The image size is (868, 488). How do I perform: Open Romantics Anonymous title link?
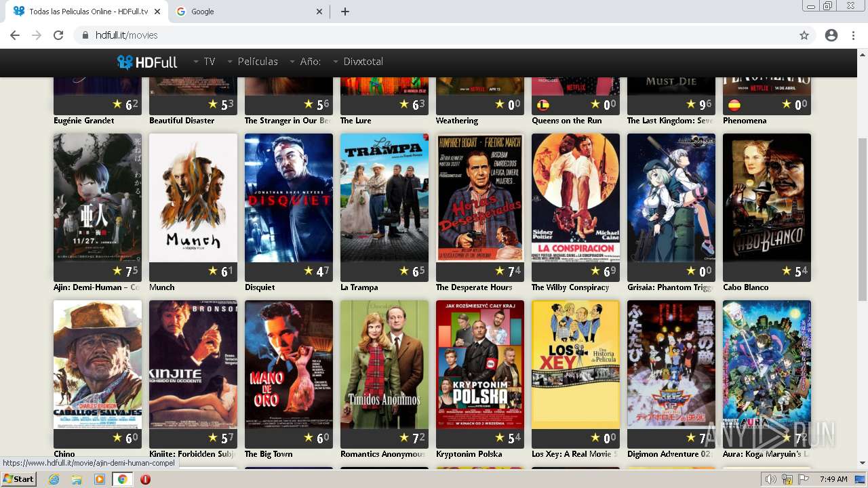tap(383, 454)
